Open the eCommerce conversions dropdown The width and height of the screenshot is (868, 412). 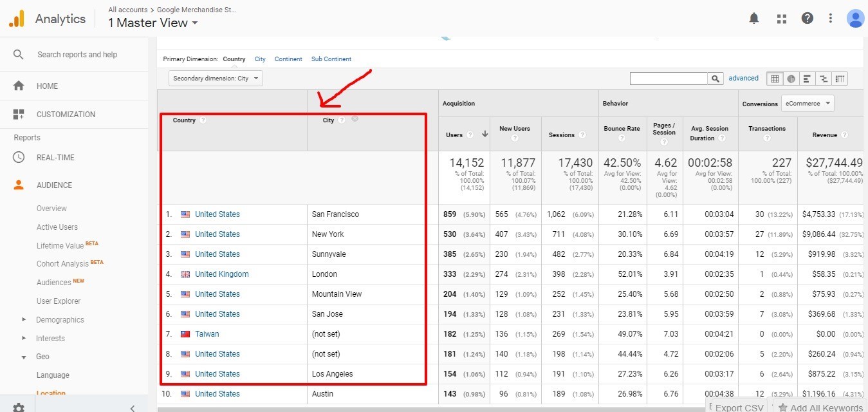pos(807,103)
